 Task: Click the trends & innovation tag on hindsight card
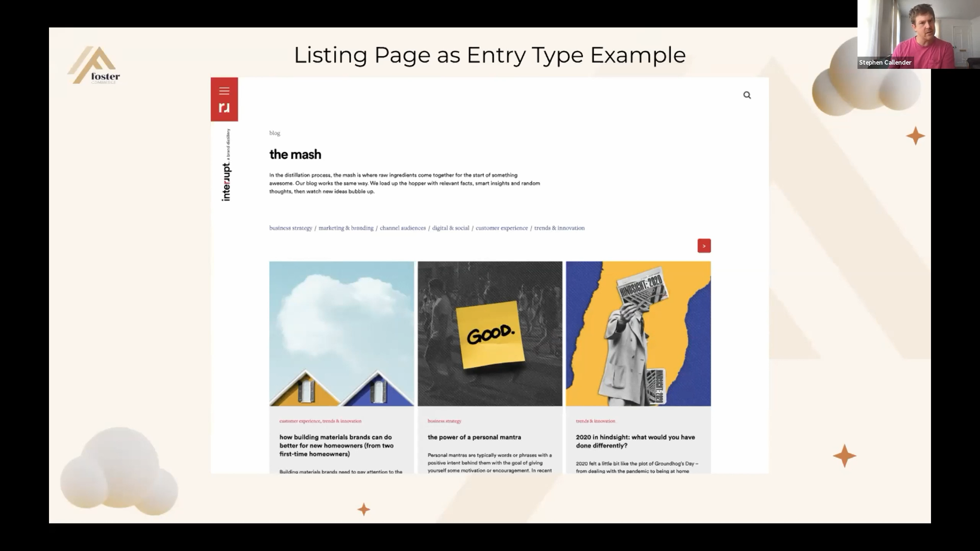596,421
